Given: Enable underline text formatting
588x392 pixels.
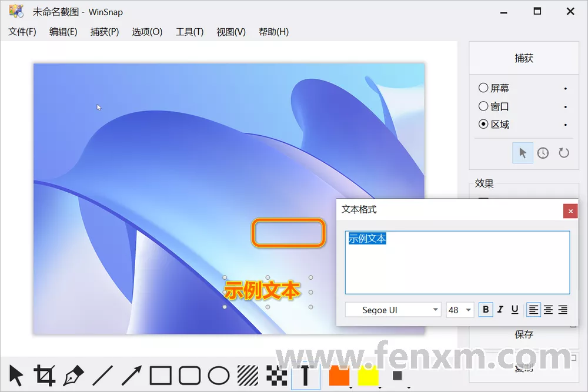Looking at the screenshot, I should tap(514, 310).
